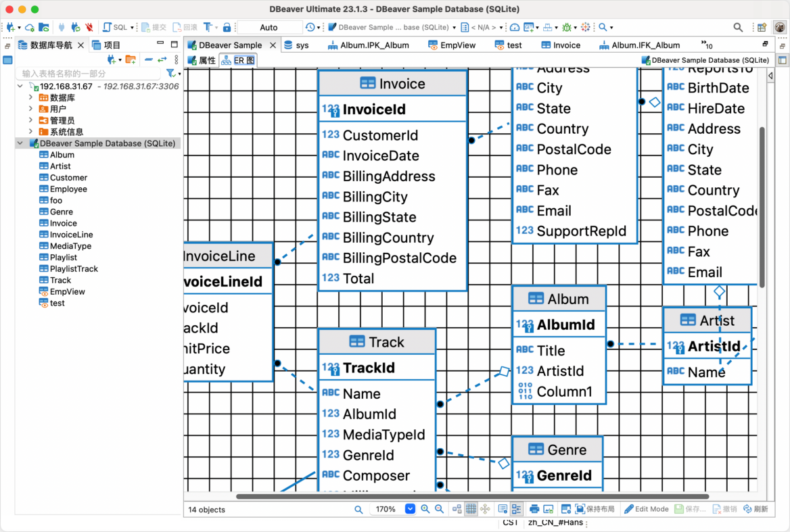Click the table name filter input field
Viewport: 790px width, 532px height.
coord(89,74)
